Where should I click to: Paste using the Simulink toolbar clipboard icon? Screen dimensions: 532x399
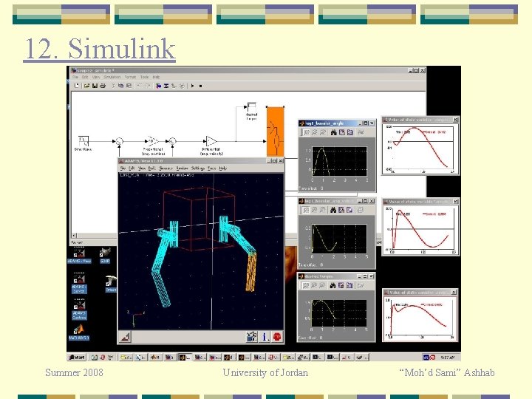(129, 86)
